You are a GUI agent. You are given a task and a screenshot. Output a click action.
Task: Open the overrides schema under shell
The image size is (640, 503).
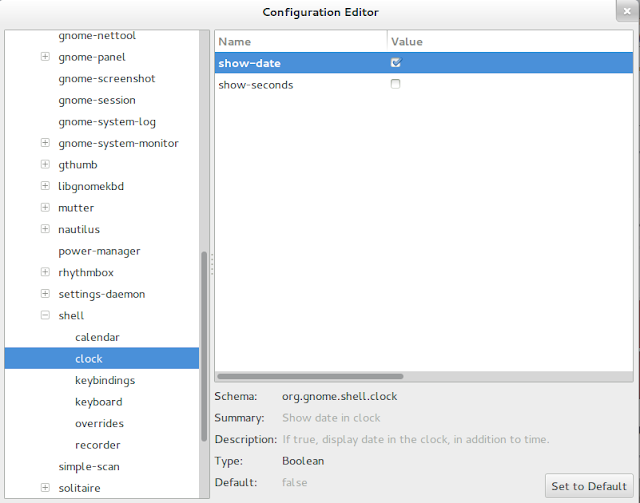pyautogui.click(x=99, y=423)
